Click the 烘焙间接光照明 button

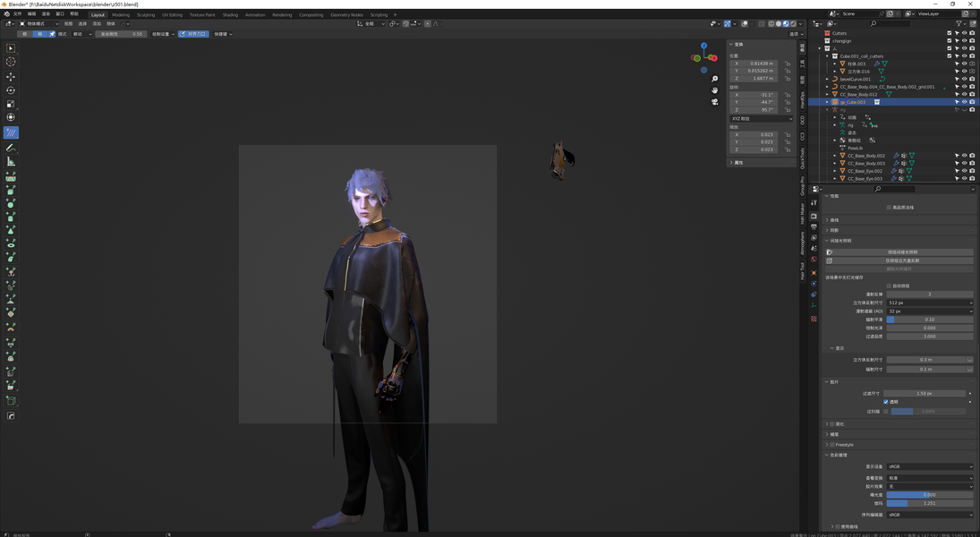pos(899,251)
